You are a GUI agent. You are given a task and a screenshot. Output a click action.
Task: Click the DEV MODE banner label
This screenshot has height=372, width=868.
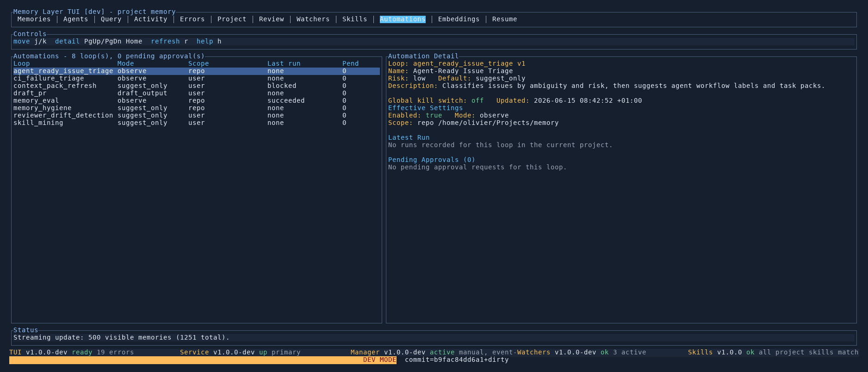click(x=379, y=360)
